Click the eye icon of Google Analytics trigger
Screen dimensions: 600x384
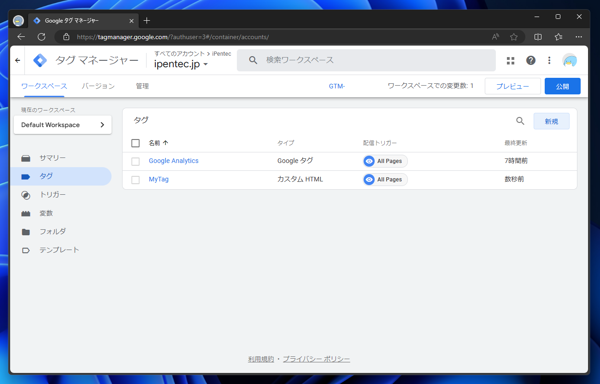point(369,161)
